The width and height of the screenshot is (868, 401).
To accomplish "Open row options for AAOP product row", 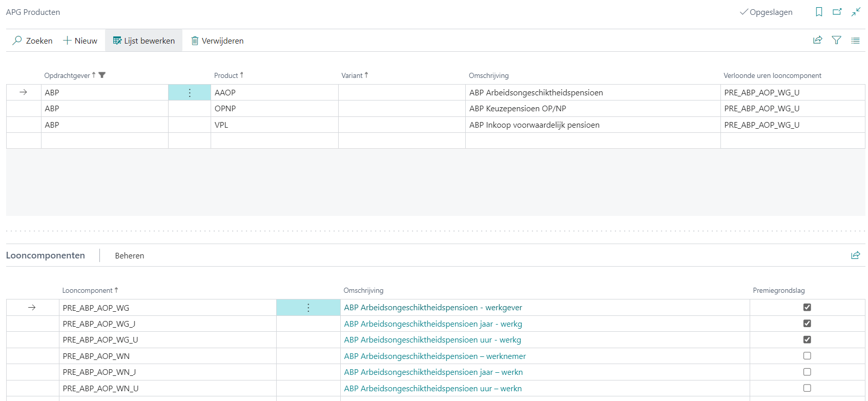I will pos(190,93).
